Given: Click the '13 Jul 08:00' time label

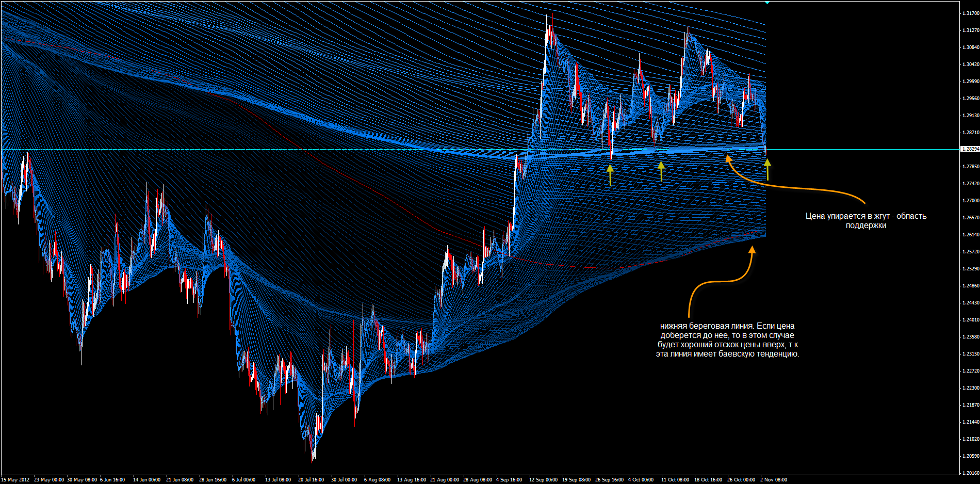Looking at the screenshot, I should point(279,480).
